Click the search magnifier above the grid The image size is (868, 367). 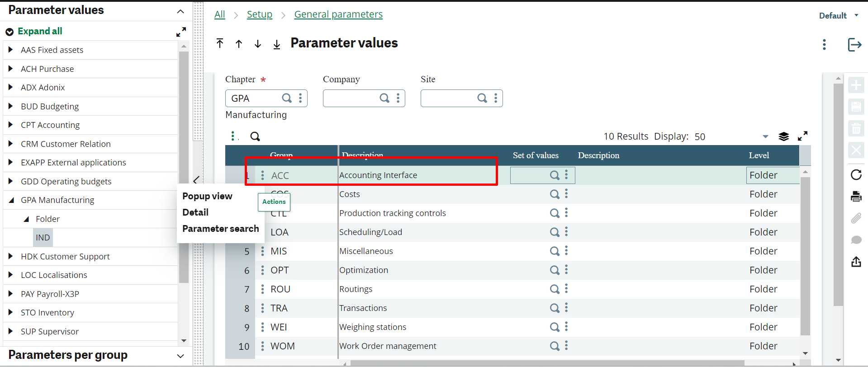(x=255, y=136)
